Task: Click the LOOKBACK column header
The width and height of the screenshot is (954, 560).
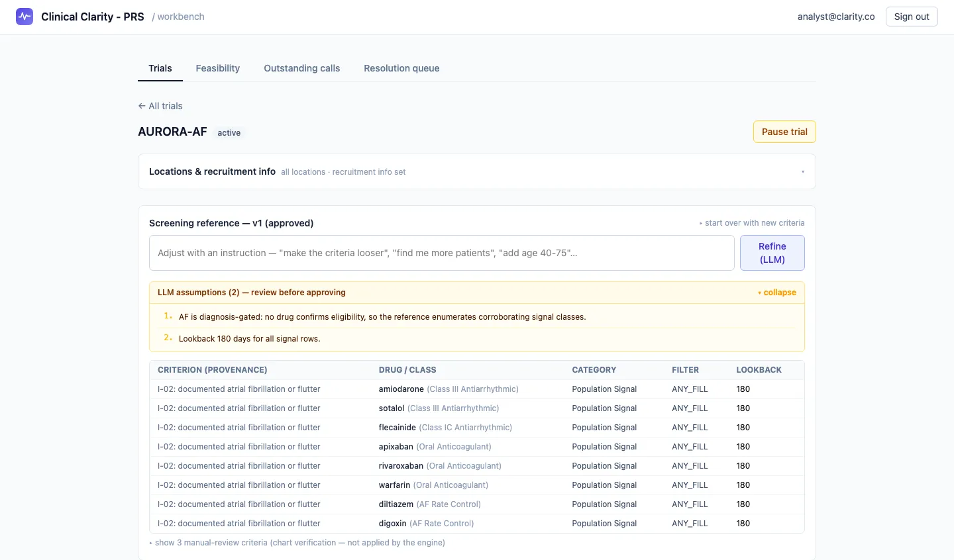Action: (x=759, y=370)
